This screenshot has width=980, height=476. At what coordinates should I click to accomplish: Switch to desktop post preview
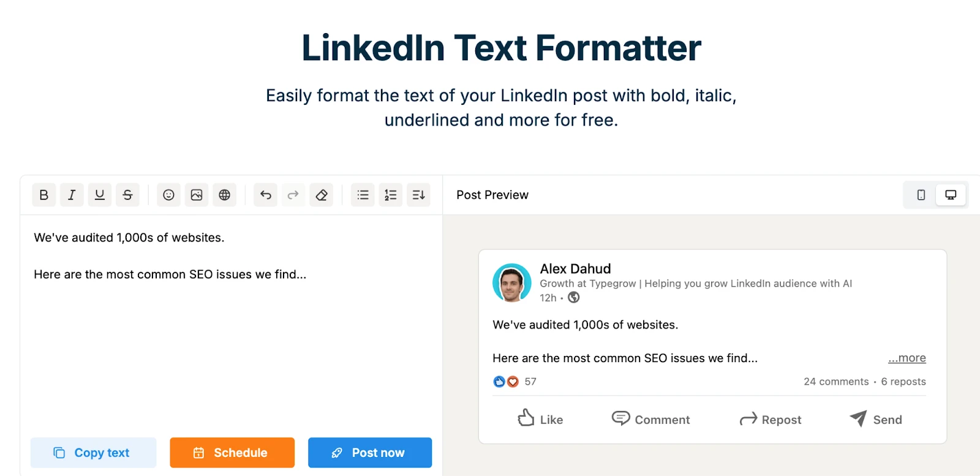click(x=951, y=195)
